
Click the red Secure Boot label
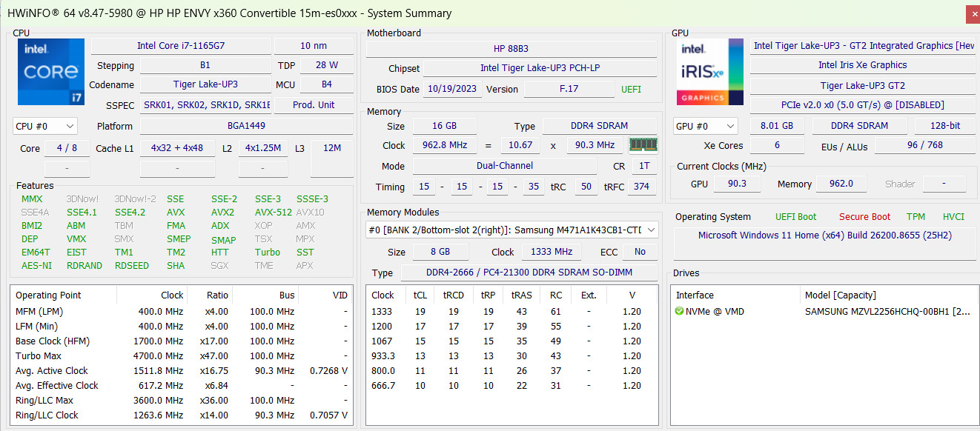pos(864,217)
